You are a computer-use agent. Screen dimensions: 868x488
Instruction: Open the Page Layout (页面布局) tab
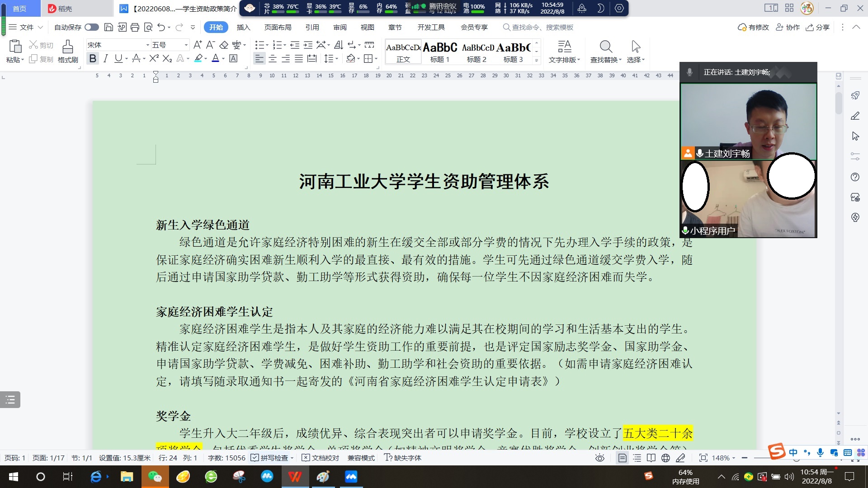[278, 27]
